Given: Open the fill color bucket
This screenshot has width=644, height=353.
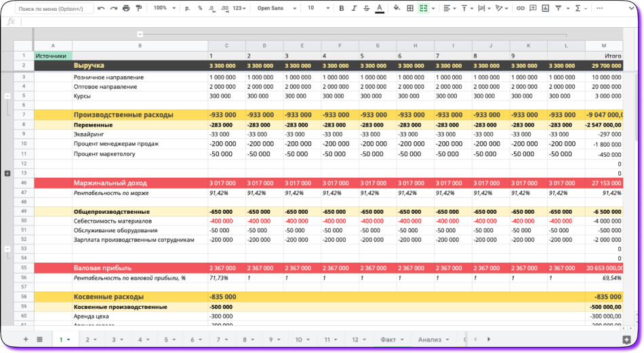Looking at the screenshot, I should click(397, 8).
